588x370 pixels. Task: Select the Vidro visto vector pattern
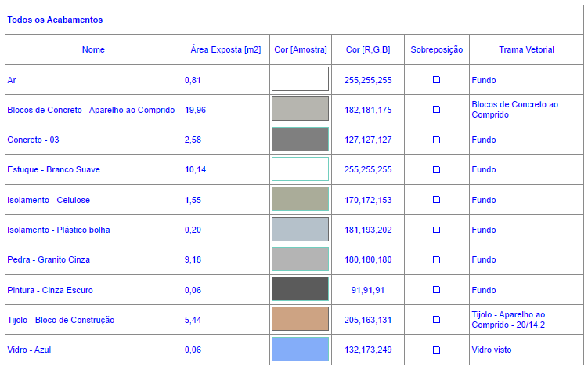[492, 350]
